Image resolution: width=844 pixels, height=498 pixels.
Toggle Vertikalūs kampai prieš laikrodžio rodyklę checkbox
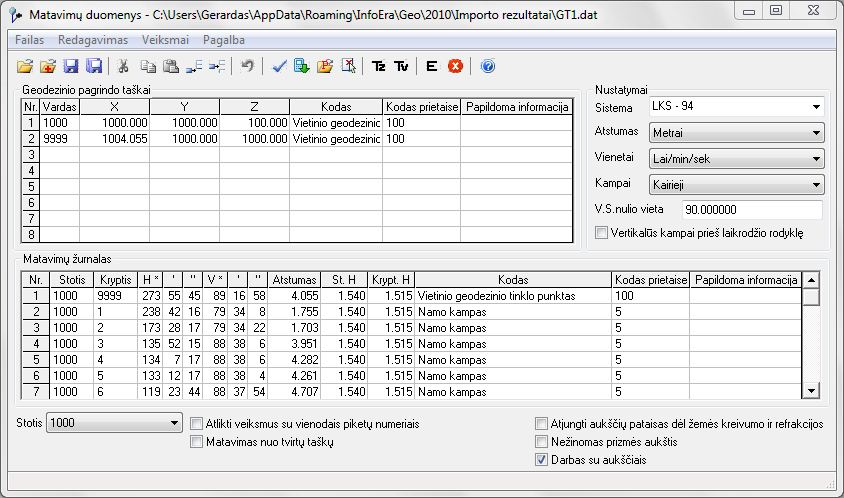[601, 233]
